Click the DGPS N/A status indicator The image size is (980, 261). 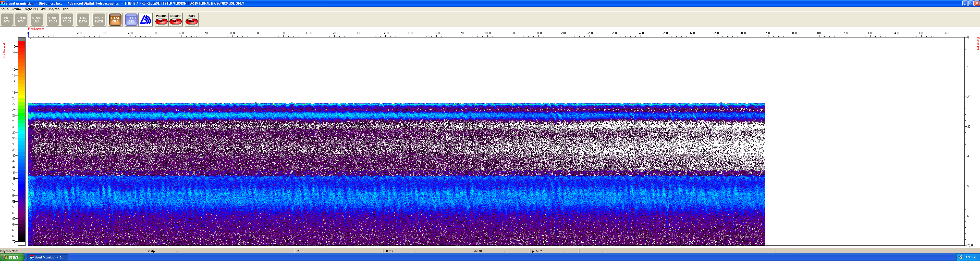pos(192,20)
